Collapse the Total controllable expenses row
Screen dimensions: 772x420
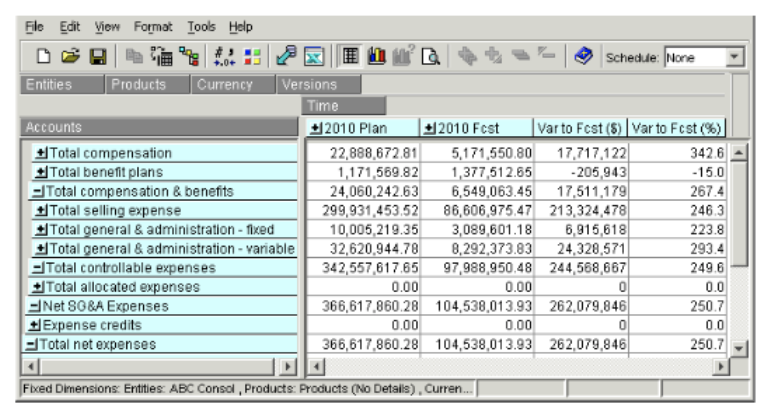tap(37, 268)
